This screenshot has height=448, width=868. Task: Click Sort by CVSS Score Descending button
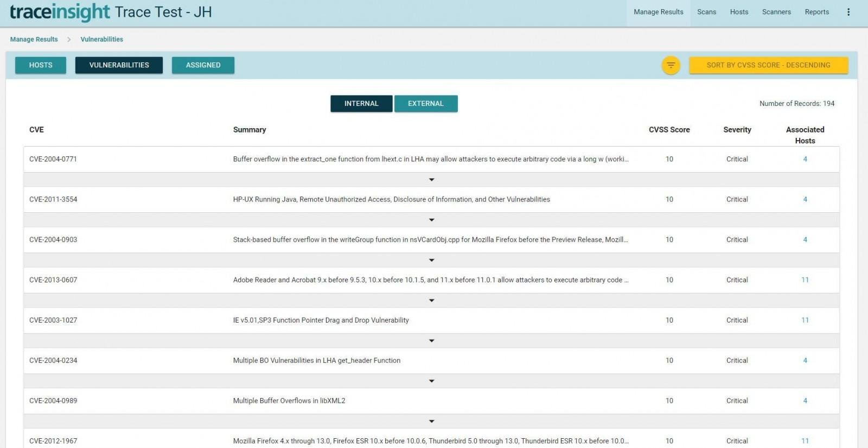tap(768, 65)
